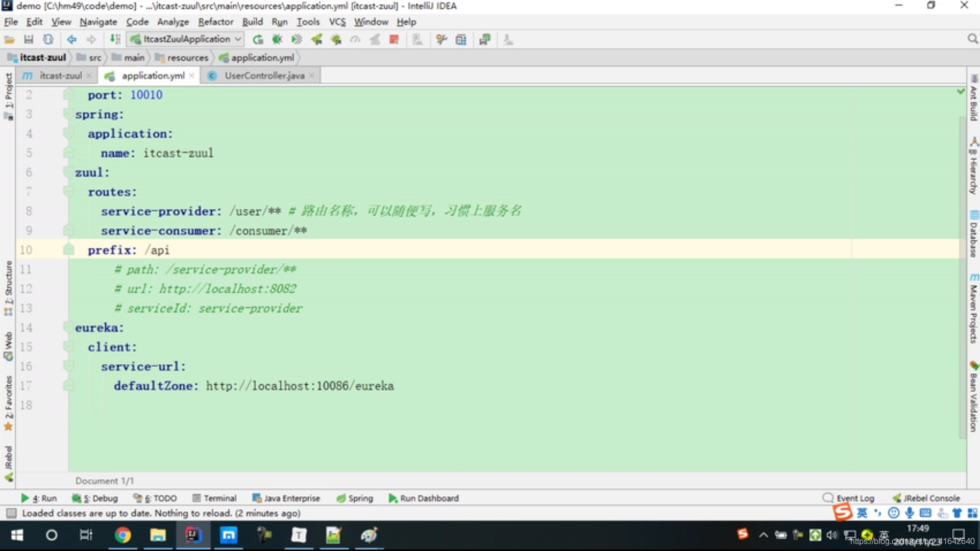Click the Run with Coverage icon
This screenshot has width=980, height=551.
297,39
